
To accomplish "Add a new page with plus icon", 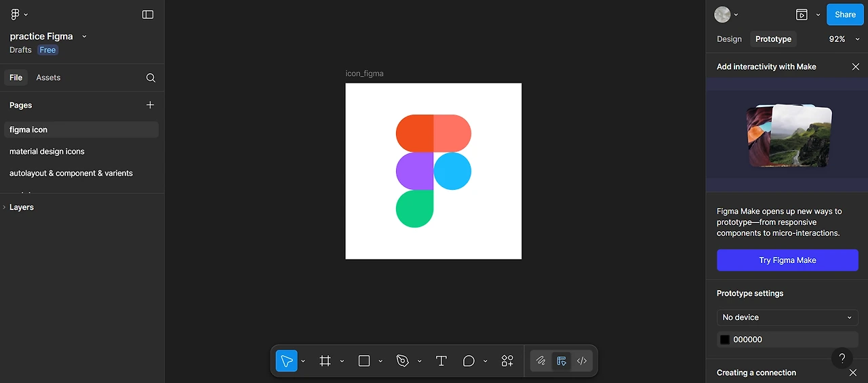I will click(150, 105).
